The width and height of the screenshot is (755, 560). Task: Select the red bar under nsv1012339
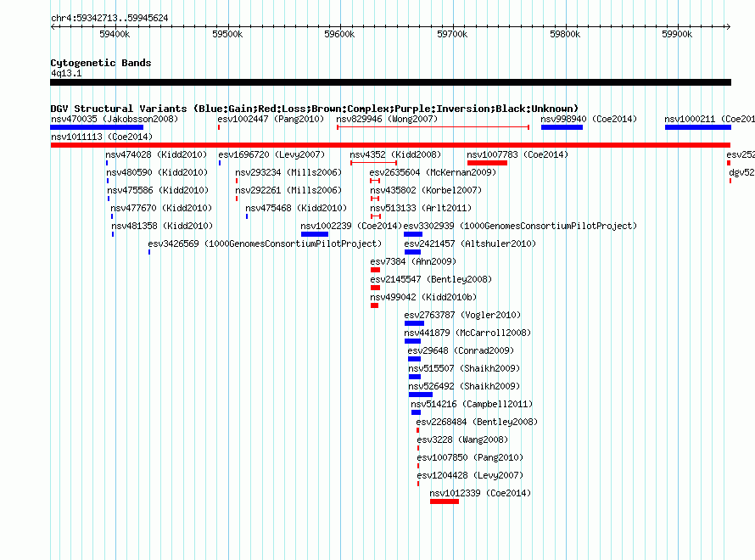pos(445,501)
